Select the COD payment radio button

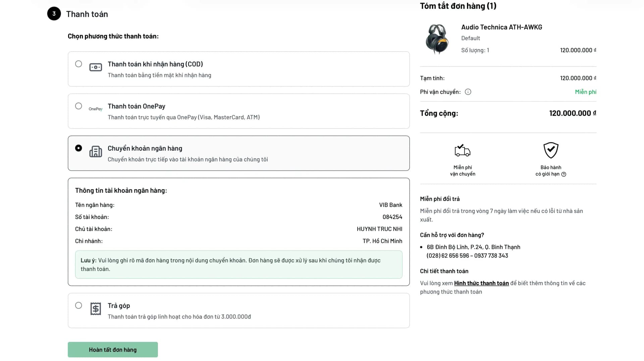[x=78, y=64]
